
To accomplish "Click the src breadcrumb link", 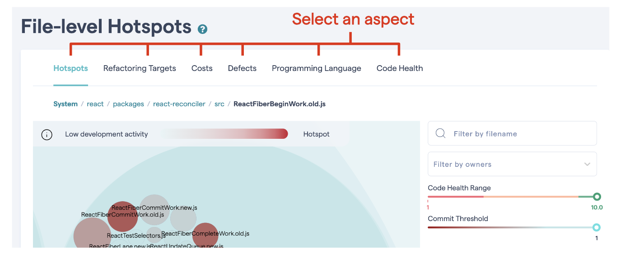I will (x=219, y=104).
